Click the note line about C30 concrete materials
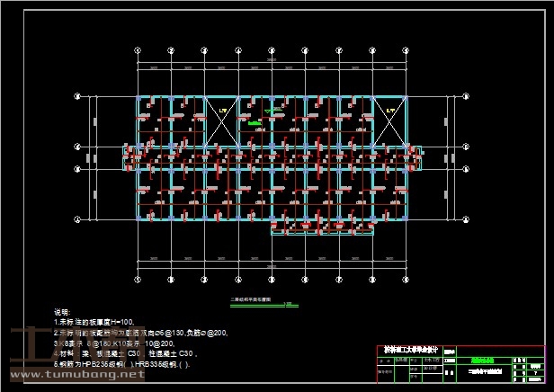The width and height of the screenshot is (554, 392). [x=126, y=354]
